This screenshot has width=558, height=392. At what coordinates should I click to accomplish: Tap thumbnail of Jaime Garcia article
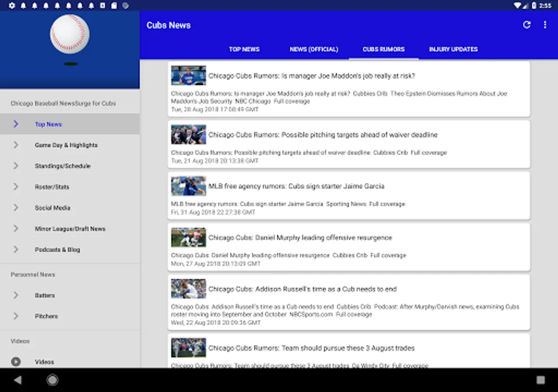188,186
